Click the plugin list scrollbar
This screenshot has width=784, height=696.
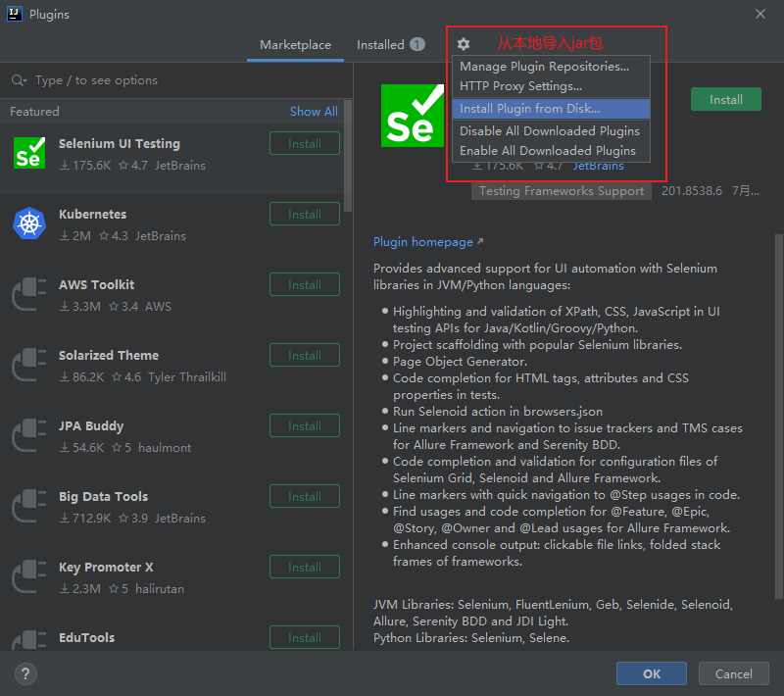pos(348,156)
